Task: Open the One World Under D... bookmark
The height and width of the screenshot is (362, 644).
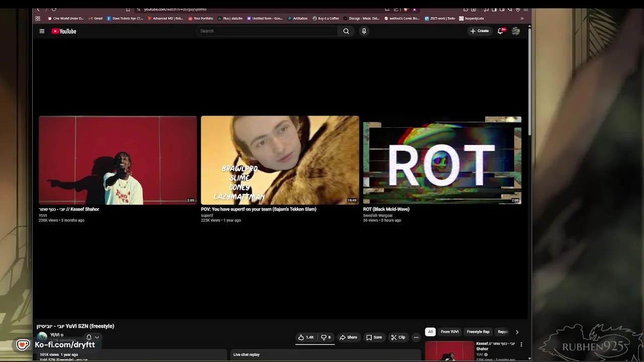Action: point(66,19)
